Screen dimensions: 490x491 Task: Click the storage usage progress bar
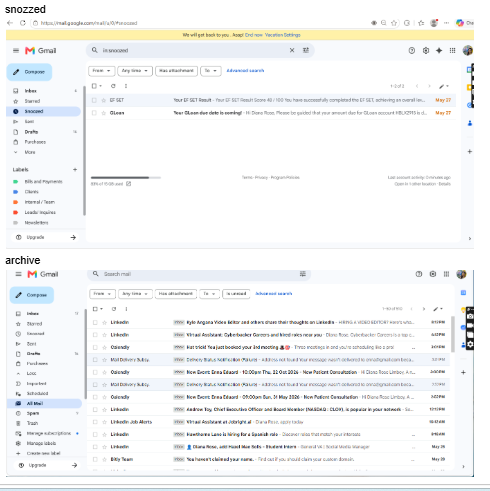coord(126,178)
